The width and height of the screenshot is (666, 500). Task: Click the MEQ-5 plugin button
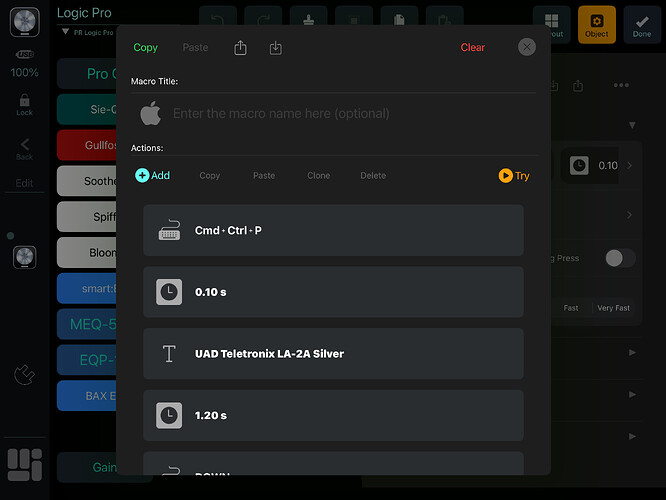click(x=87, y=324)
